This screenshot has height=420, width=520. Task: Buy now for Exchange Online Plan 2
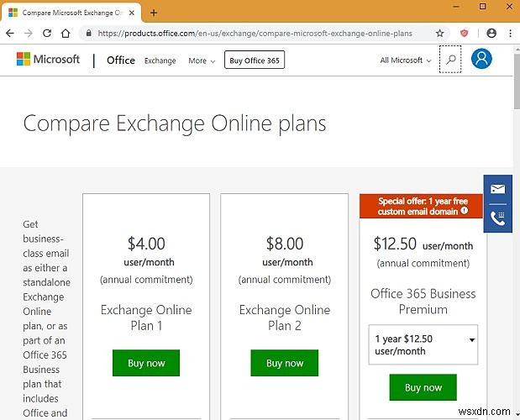coord(285,363)
